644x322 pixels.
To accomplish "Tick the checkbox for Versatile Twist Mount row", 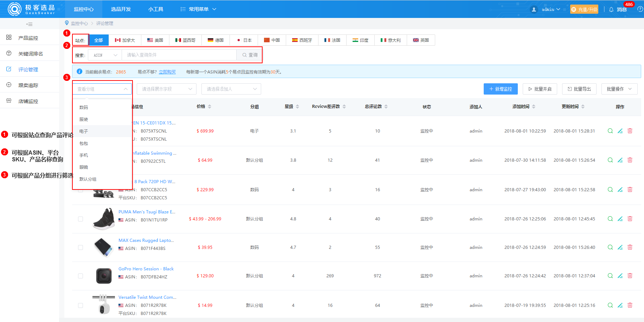I will (x=80, y=305).
